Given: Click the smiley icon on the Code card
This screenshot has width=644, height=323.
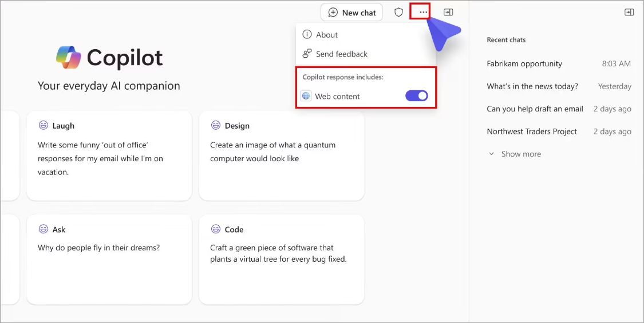Looking at the screenshot, I should [216, 229].
